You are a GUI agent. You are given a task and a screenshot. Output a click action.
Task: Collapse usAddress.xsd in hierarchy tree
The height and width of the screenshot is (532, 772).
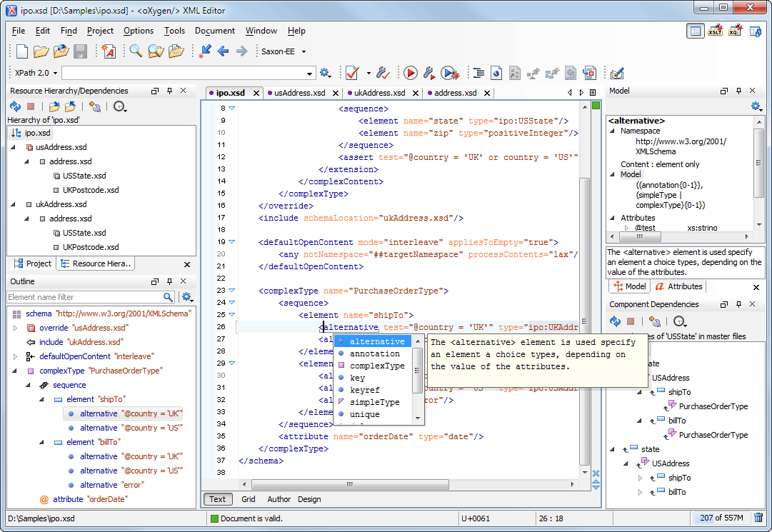(x=14, y=147)
